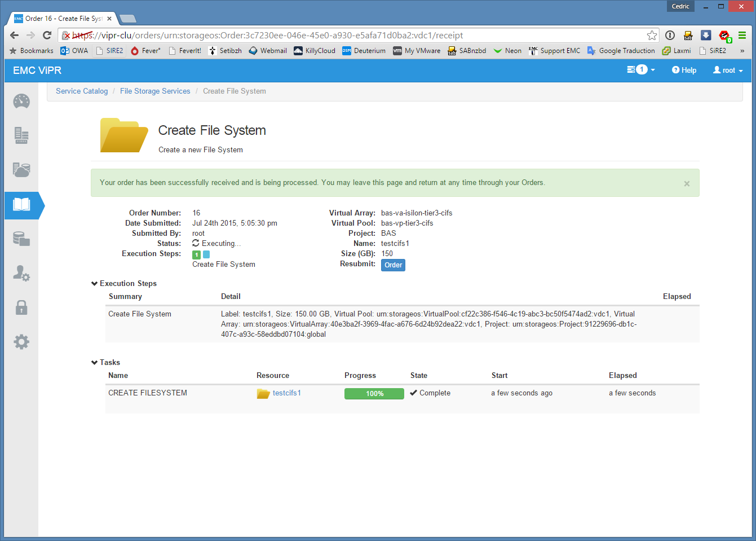756x541 pixels.
Task: Open the settings gear sidebar icon
Action: coord(21,342)
